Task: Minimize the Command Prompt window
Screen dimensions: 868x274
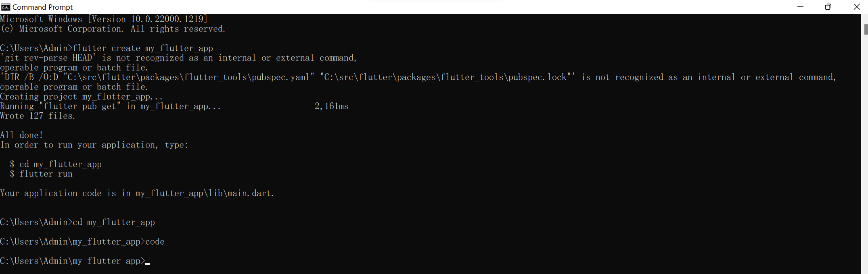Action: click(x=800, y=7)
